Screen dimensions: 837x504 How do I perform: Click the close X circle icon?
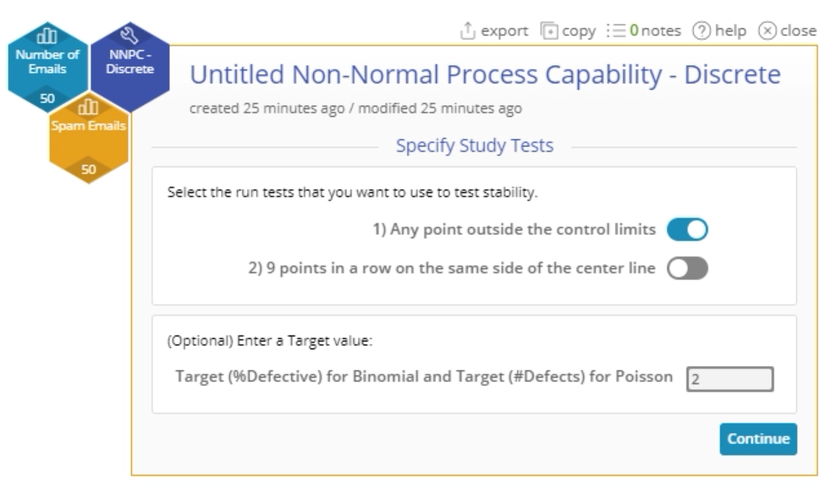tap(767, 31)
